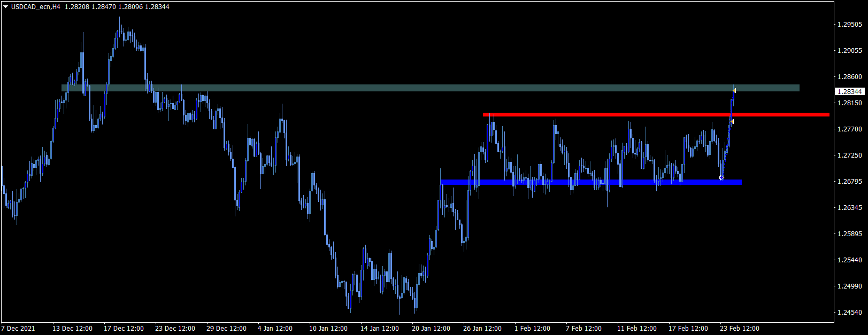Click the 7 Dec 2021 time label

[x=19, y=329]
